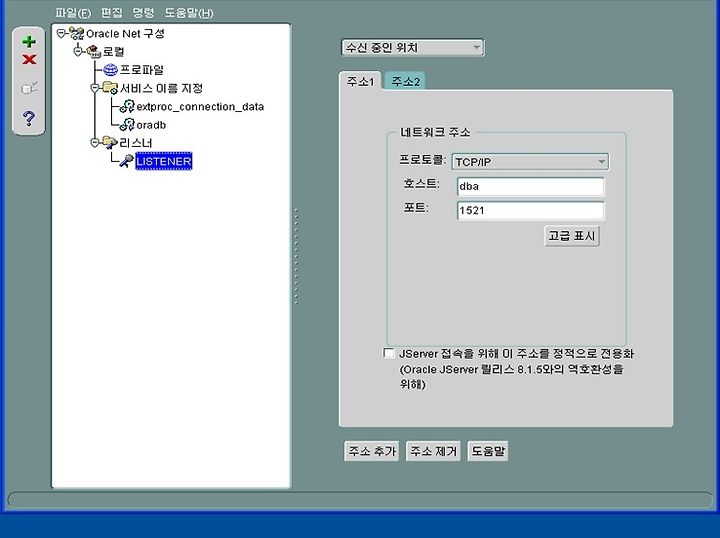Click the extproc_connection_data service icon

127,106
